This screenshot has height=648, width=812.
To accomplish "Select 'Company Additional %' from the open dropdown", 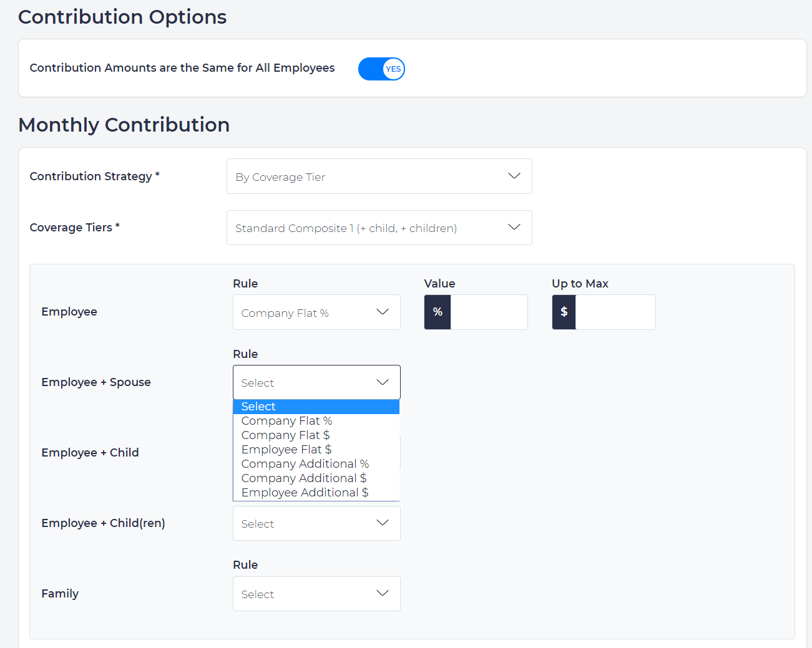I will click(305, 463).
